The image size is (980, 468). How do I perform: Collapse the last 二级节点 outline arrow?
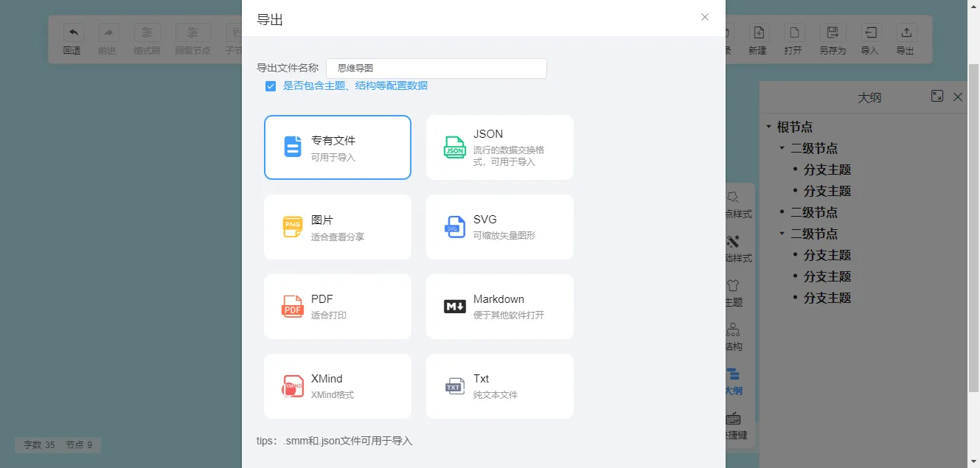(x=782, y=234)
